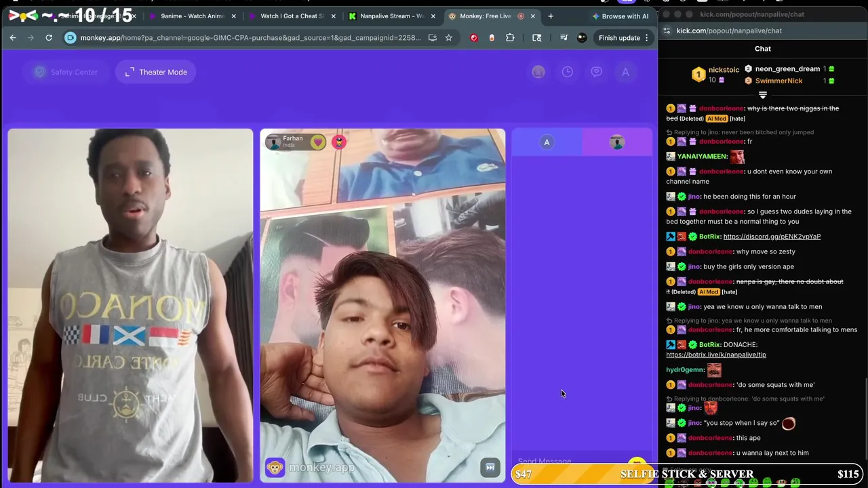
Task: Open the Safety Center
Action: tap(66, 72)
